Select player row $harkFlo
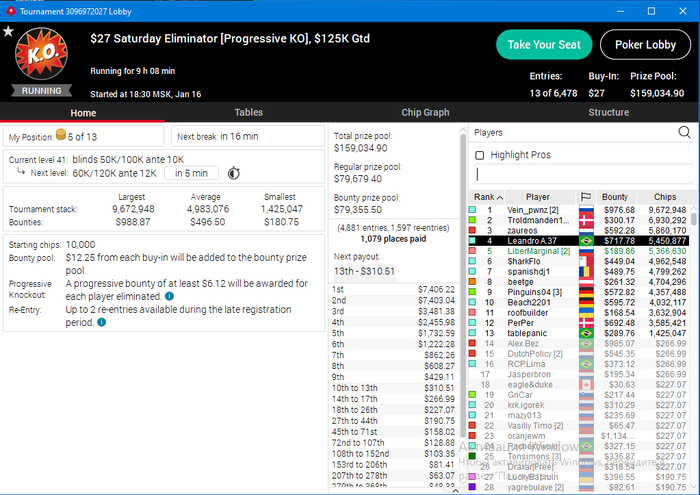The width and height of the screenshot is (700, 495). pos(579,261)
